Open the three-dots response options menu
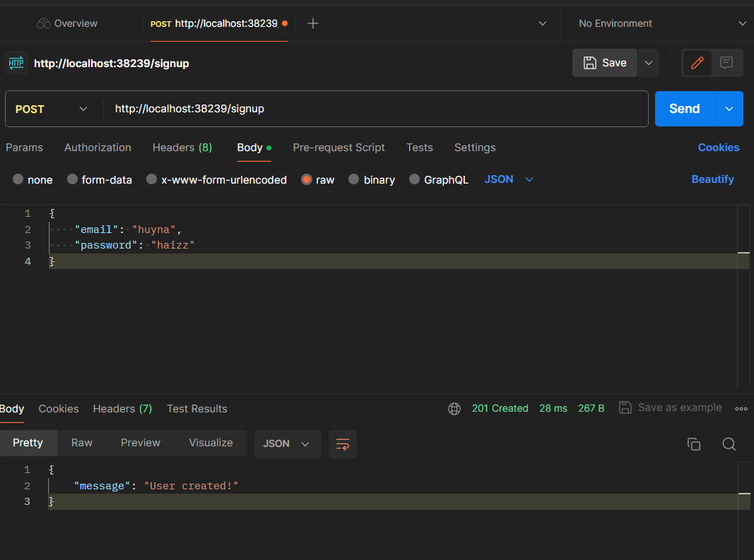 [x=741, y=408]
